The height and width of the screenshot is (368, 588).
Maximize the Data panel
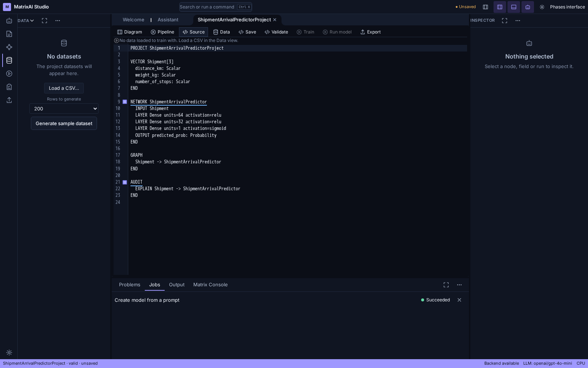pos(44,21)
